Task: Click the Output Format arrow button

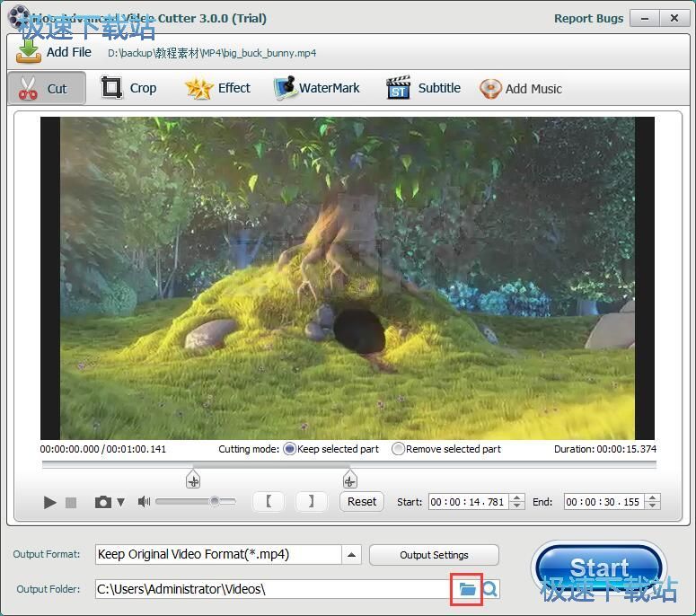Action: click(x=351, y=555)
